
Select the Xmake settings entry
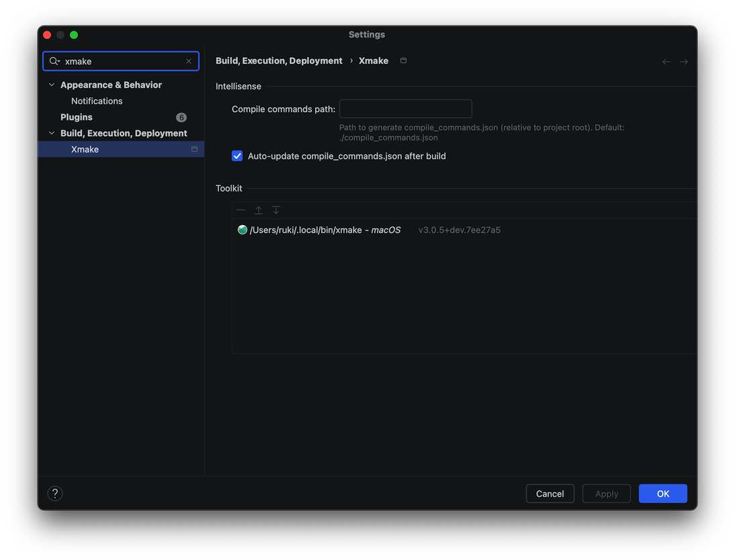85,149
